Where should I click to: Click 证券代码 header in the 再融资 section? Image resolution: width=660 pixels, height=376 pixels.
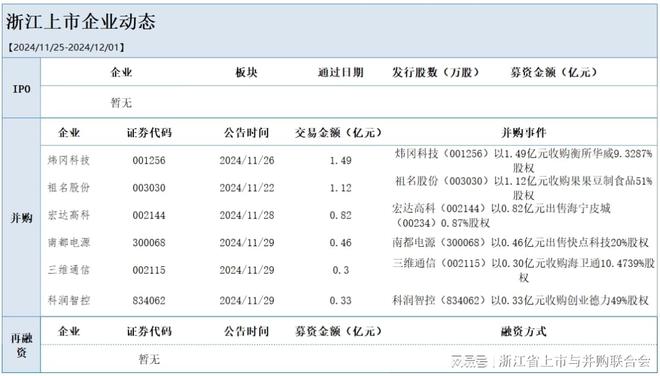[149, 331]
